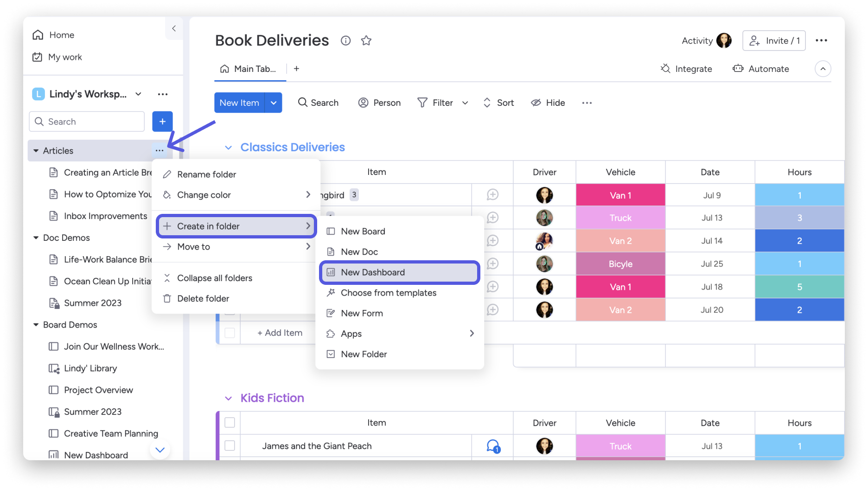Screen dimensions: 868x489
Task: Collapse the Classics Deliveries group
Action: [x=228, y=147]
